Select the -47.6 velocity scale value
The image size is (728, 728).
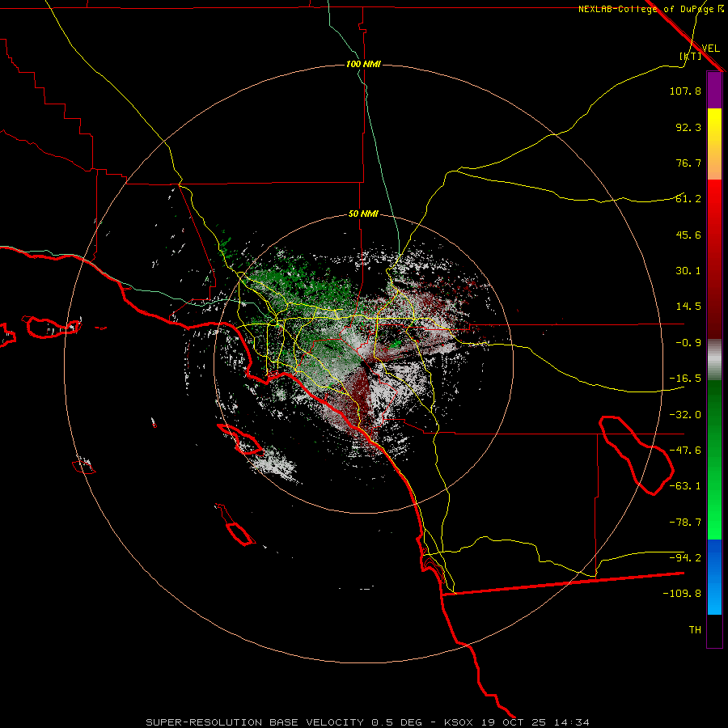[x=685, y=451]
